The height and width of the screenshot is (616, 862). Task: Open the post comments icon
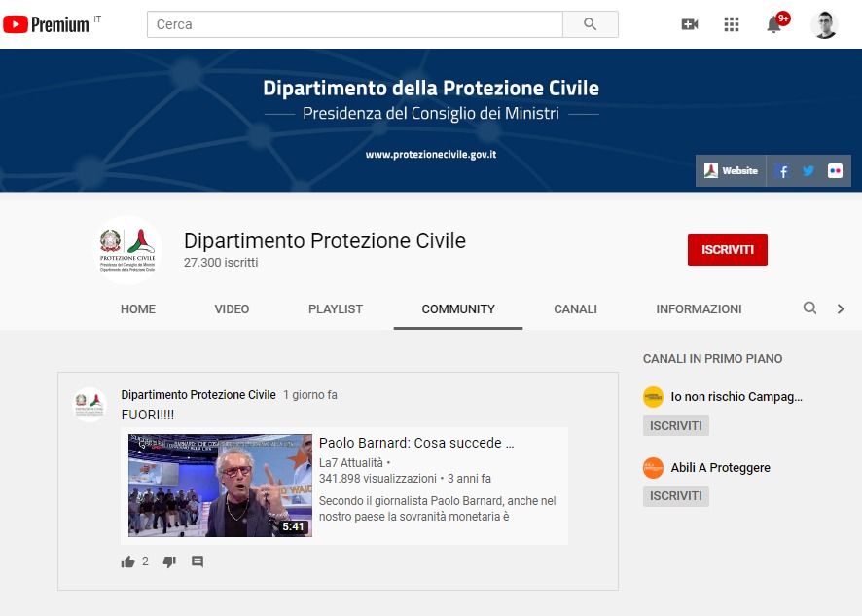coord(198,562)
